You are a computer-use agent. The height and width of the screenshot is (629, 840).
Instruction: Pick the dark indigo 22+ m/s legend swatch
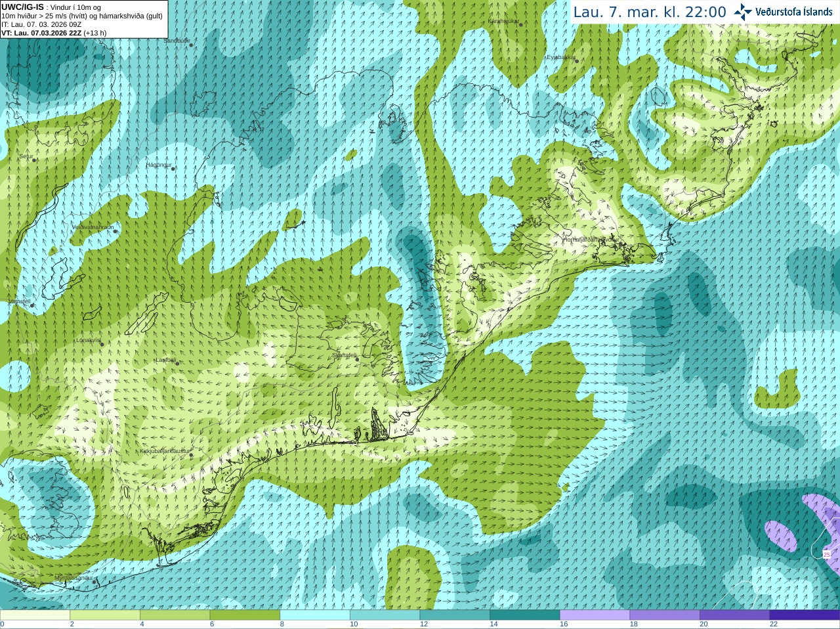tap(805, 615)
